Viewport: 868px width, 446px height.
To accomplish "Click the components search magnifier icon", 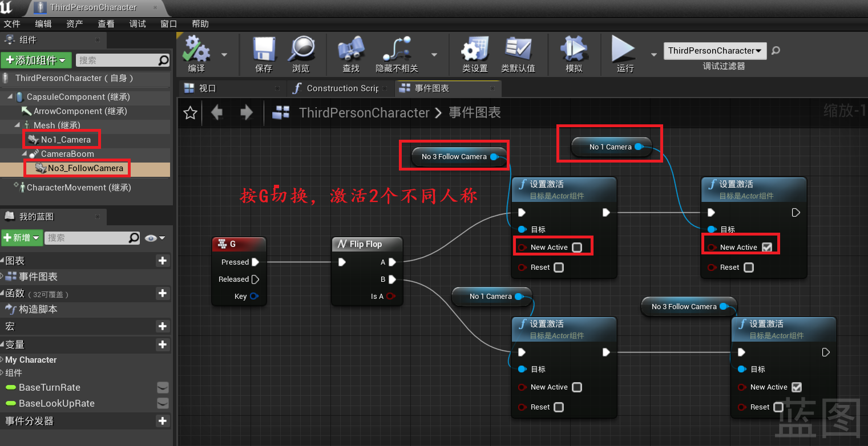I will [164, 60].
